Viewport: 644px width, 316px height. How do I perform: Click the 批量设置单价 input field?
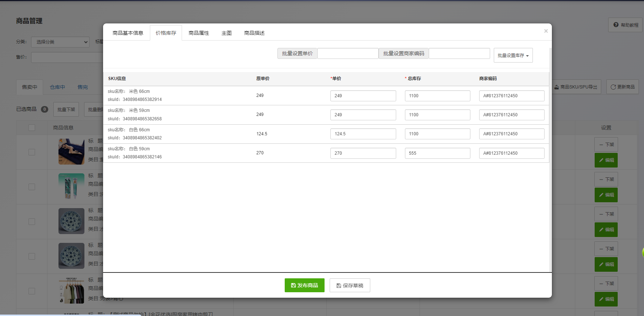tap(348, 53)
